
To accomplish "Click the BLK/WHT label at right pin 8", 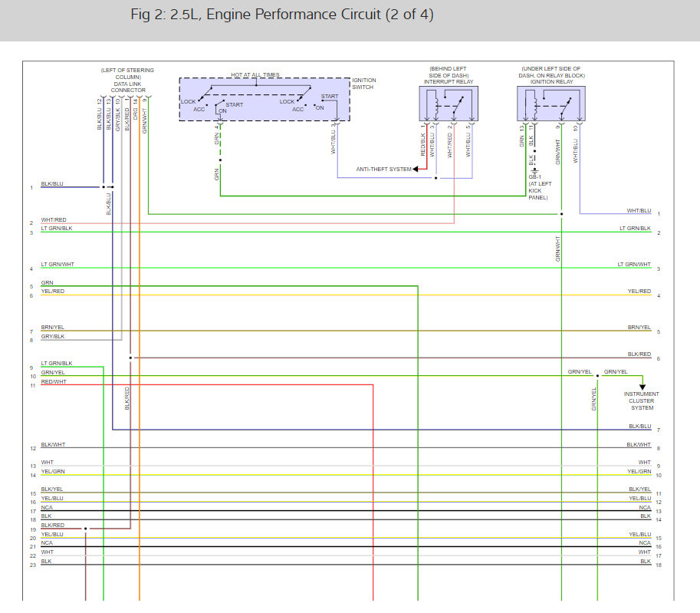I will 639,444.
